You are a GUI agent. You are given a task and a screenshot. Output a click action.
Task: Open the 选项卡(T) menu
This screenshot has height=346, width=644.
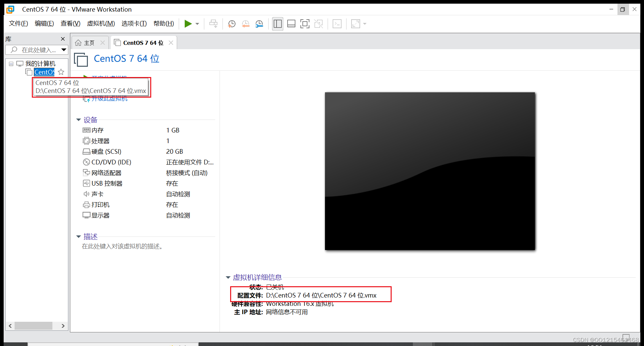134,24
